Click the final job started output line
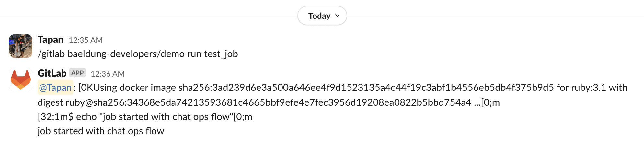Image resolution: width=644 pixels, height=144 pixels. pos(101,131)
